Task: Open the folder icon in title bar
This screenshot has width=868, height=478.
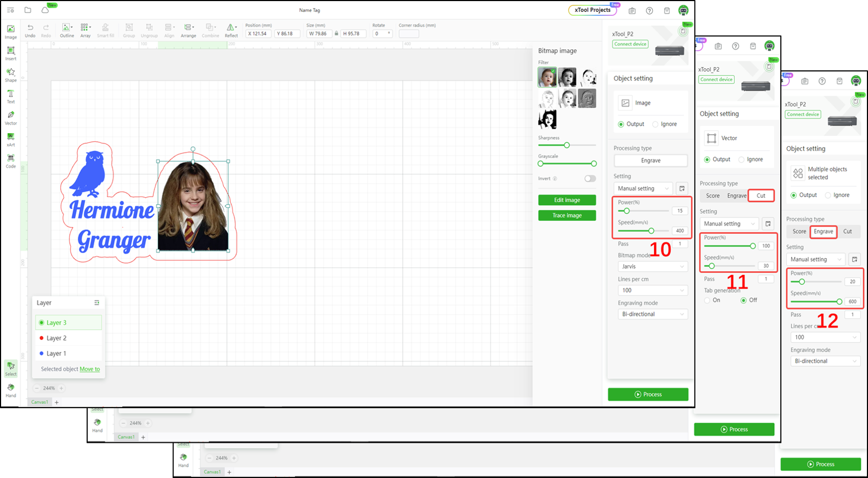Action: tap(28, 10)
